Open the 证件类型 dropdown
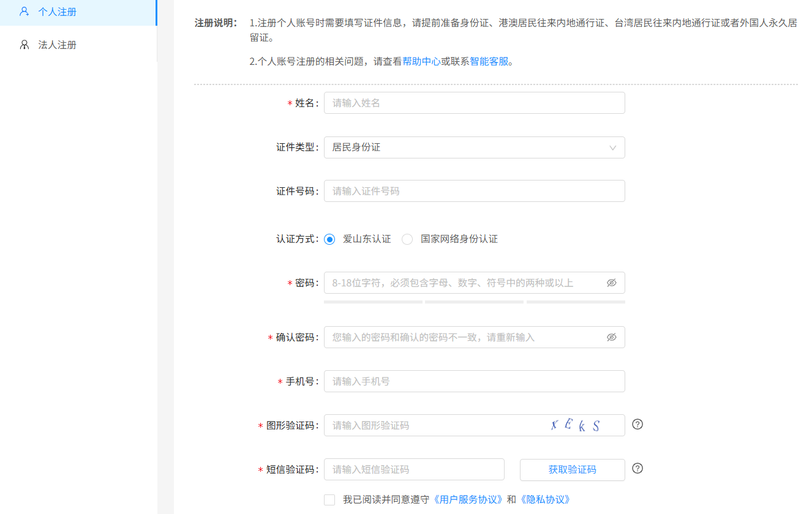 point(465,147)
